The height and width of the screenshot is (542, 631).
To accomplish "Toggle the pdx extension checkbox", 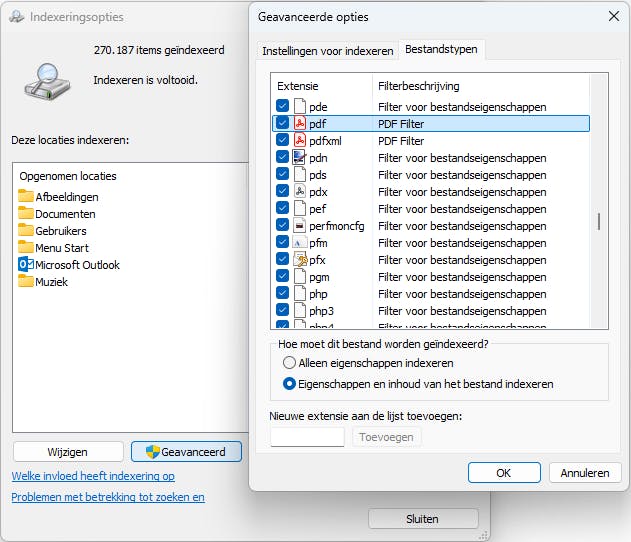I will pyautogui.click(x=283, y=191).
